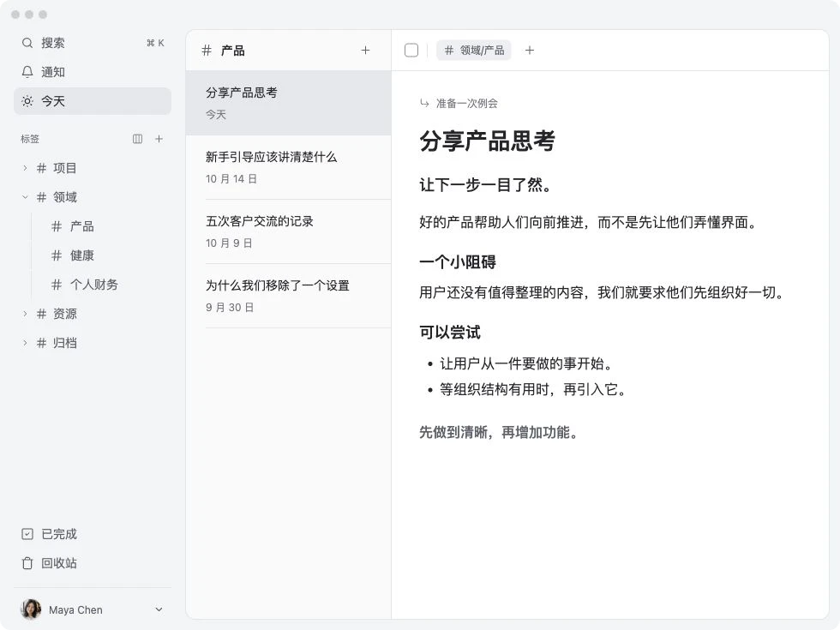This screenshot has width=840, height=630.
Task: Select the 产品 tag in the sidebar tree
Action: 82,226
